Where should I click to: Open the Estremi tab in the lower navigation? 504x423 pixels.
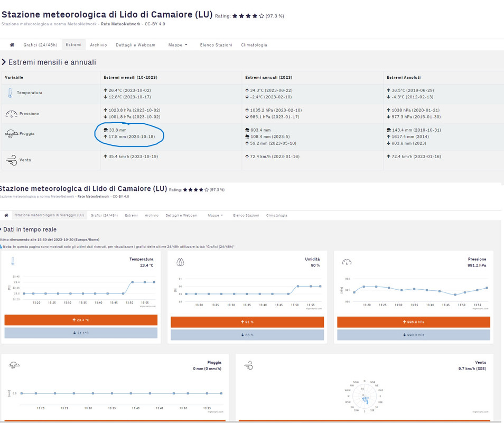tap(131, 216)
